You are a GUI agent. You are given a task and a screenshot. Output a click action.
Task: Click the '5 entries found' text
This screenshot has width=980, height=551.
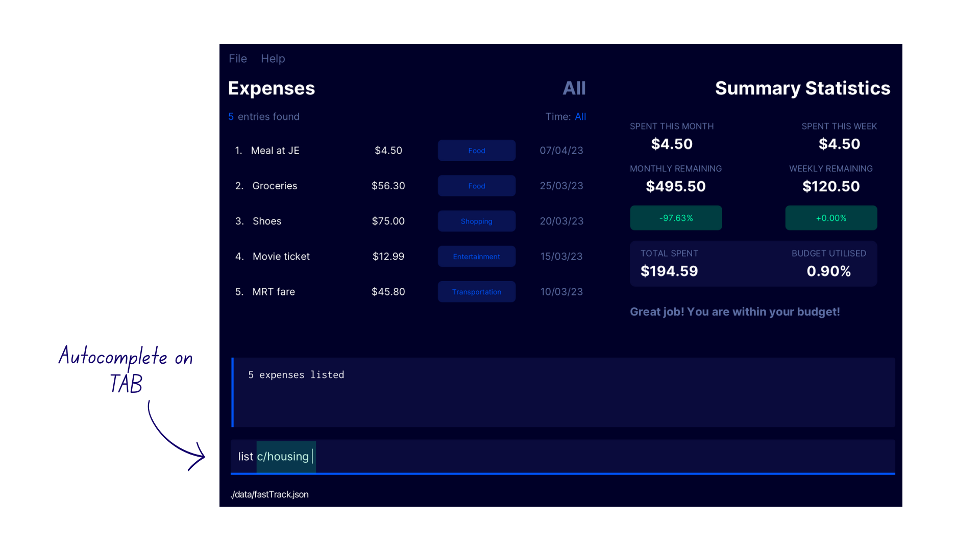click(264, 116)
